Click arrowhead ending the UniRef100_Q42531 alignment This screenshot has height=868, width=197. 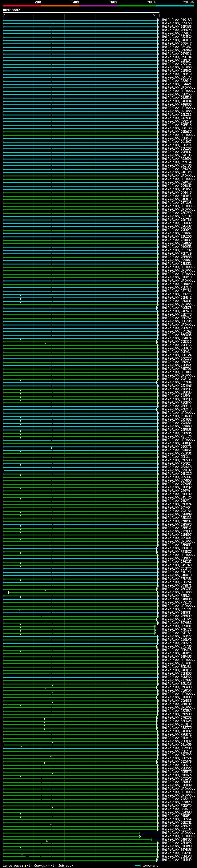158,118
